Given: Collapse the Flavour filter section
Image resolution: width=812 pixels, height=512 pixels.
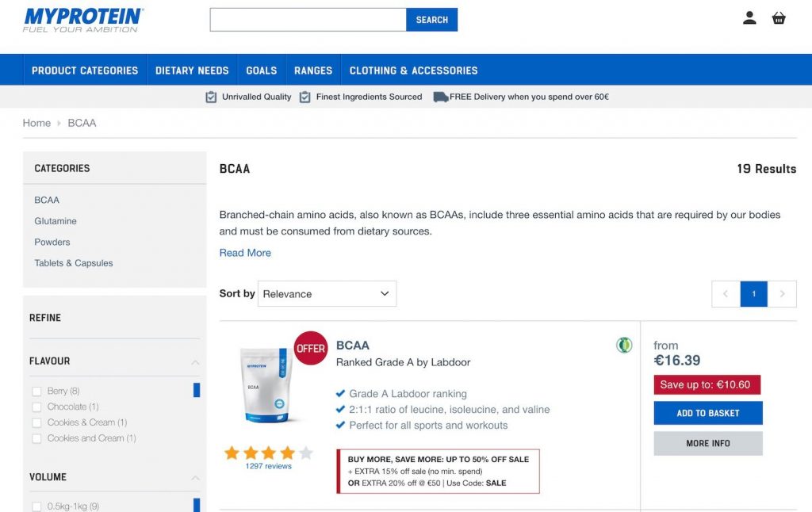Looking at the screenshot, I should tap(195, 362).
